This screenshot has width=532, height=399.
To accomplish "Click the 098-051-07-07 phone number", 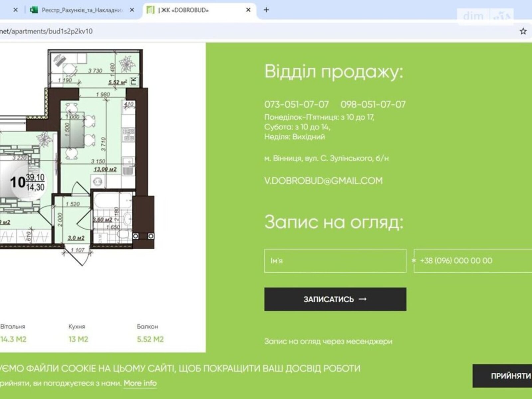I will click(x=373, y=104).
